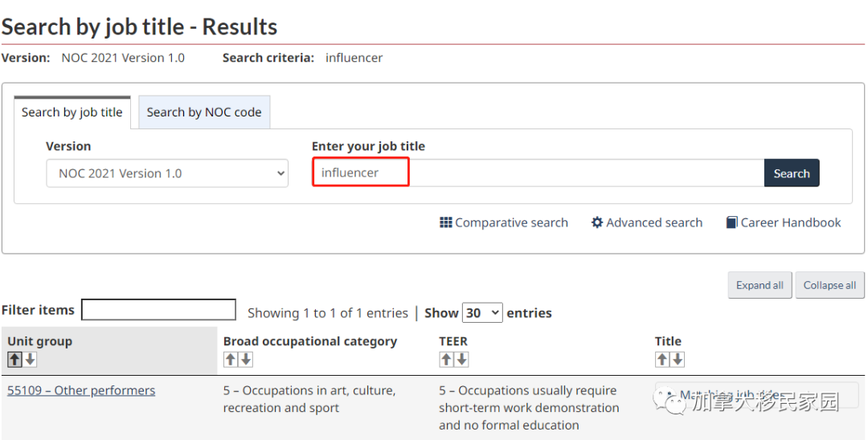Image resolution: width=868 pixels, height=440 pixels.
Task: Sort Title column descending arrow
Action: coord(678,360)
